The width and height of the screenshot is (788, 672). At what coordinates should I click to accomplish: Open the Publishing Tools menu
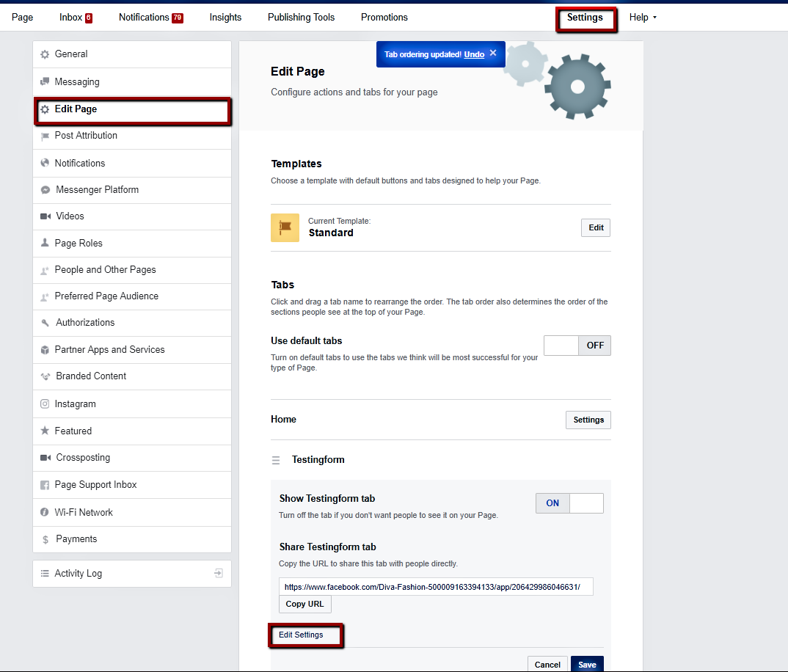(301, 17)
